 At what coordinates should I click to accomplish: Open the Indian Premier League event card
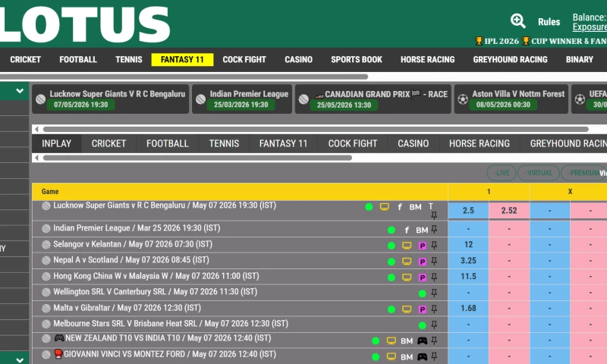242,99
